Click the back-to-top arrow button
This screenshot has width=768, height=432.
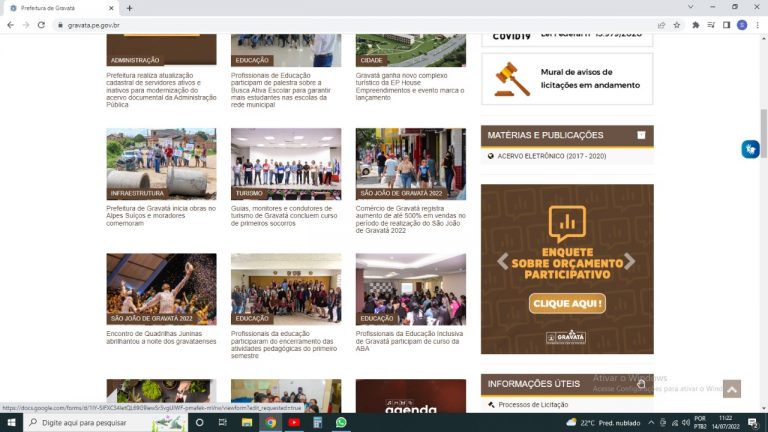pos(732,389)
